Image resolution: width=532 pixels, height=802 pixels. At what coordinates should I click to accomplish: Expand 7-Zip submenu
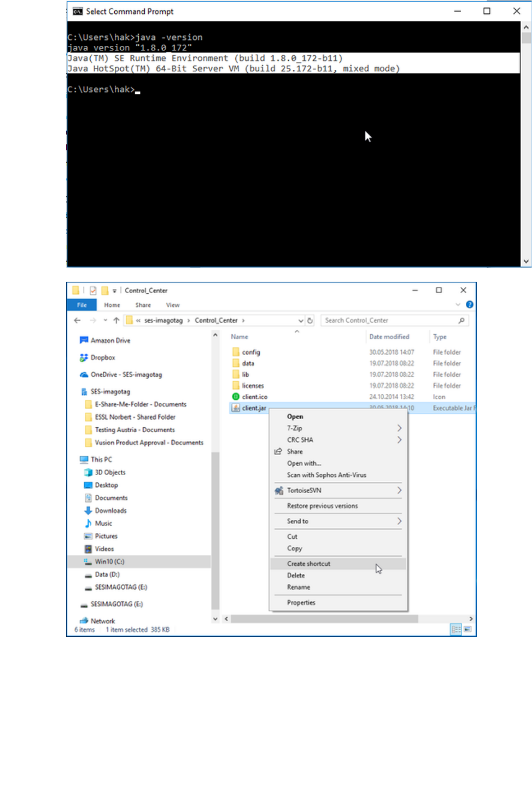click(338, 428)
